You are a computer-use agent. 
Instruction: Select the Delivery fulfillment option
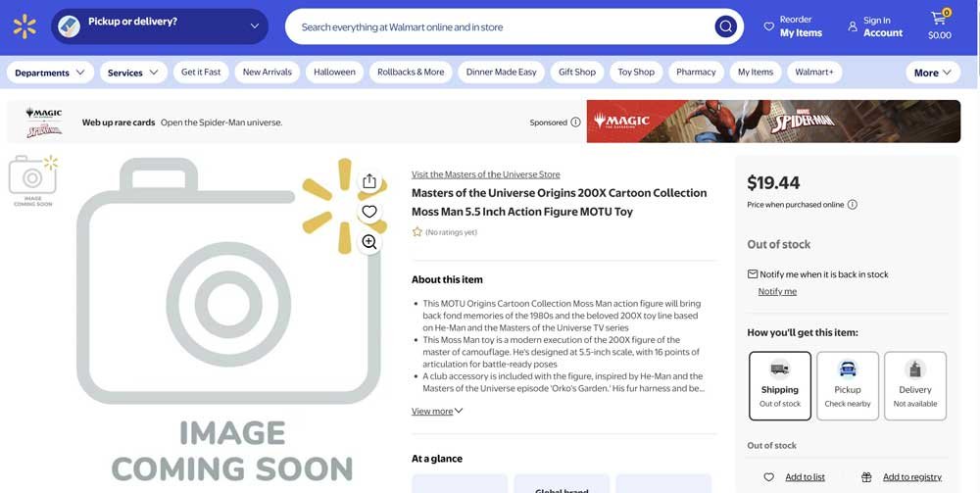914,385
